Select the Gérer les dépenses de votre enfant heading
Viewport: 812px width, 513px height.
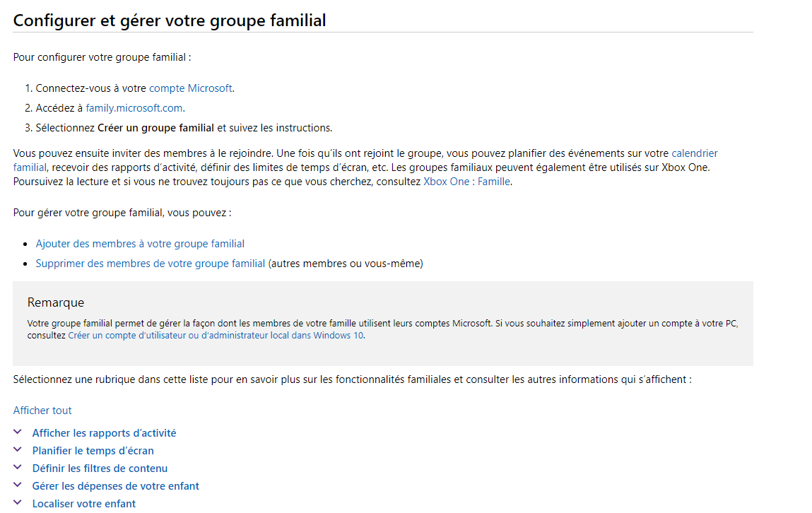tap(115, 486)
